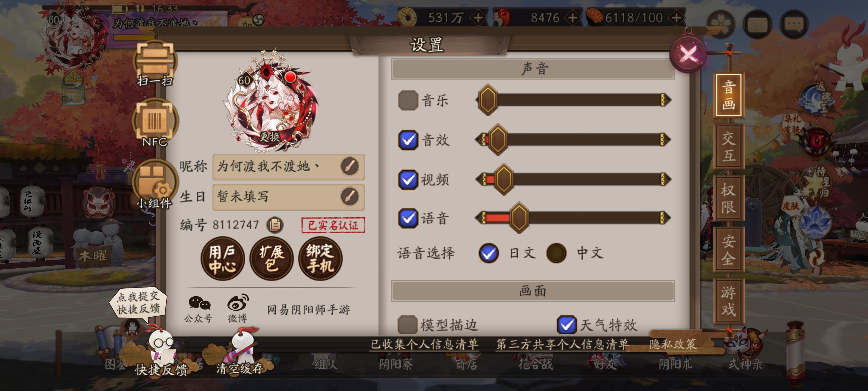
Task: Change avatar via 更换 portrait
Action: (x=270, y=101)
